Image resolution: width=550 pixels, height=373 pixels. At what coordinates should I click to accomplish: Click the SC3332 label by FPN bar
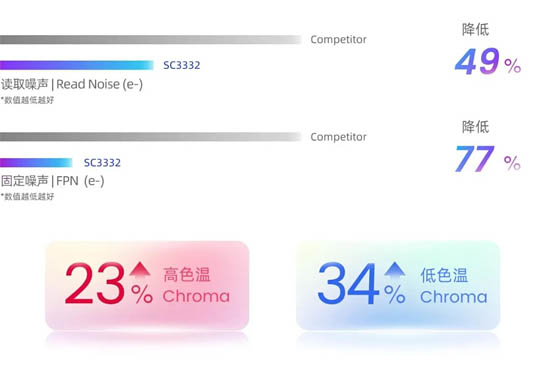[102, 162]
